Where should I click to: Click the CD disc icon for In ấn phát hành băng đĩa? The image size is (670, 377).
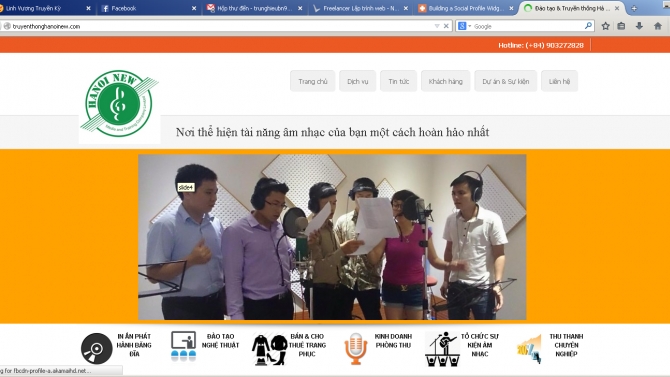[x=97, y=349]
